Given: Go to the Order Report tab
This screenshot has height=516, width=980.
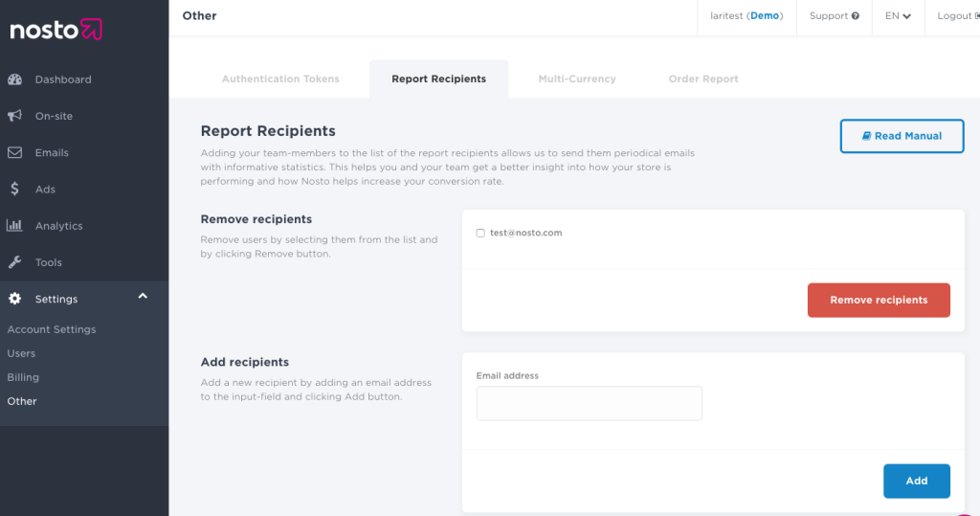Looking at the screenshot, I should 703,79.
